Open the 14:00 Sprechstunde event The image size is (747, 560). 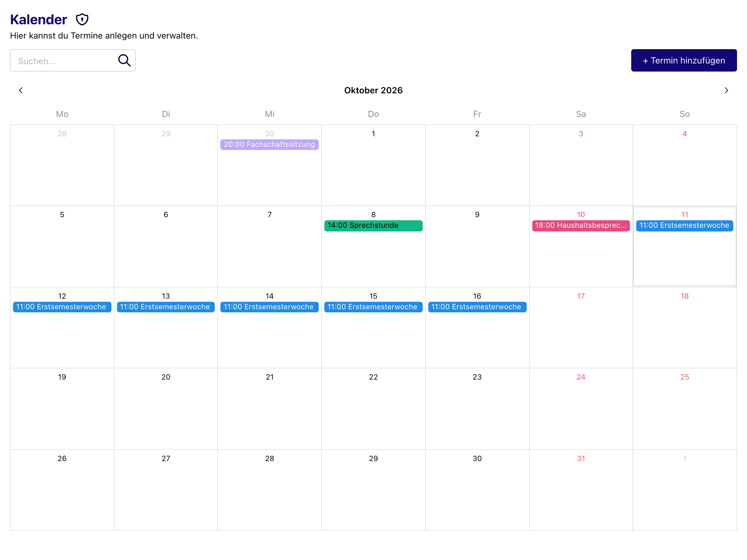point(373,226)
